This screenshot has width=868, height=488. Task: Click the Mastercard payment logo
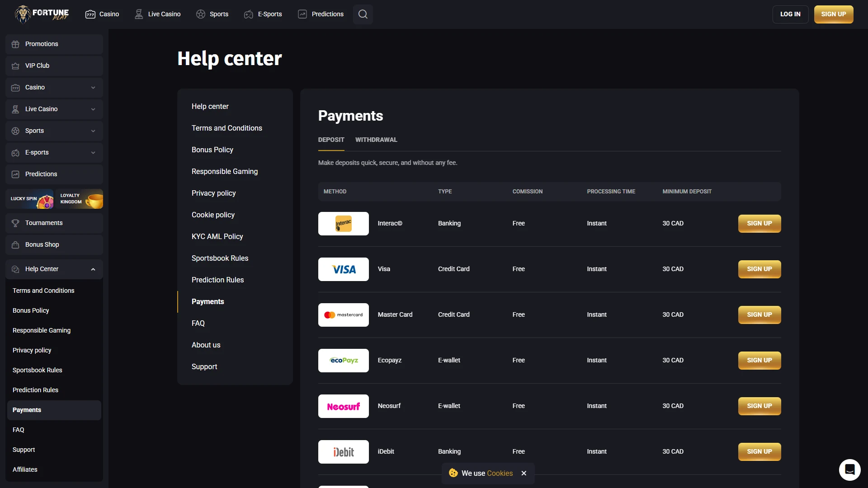pos(344,315)
